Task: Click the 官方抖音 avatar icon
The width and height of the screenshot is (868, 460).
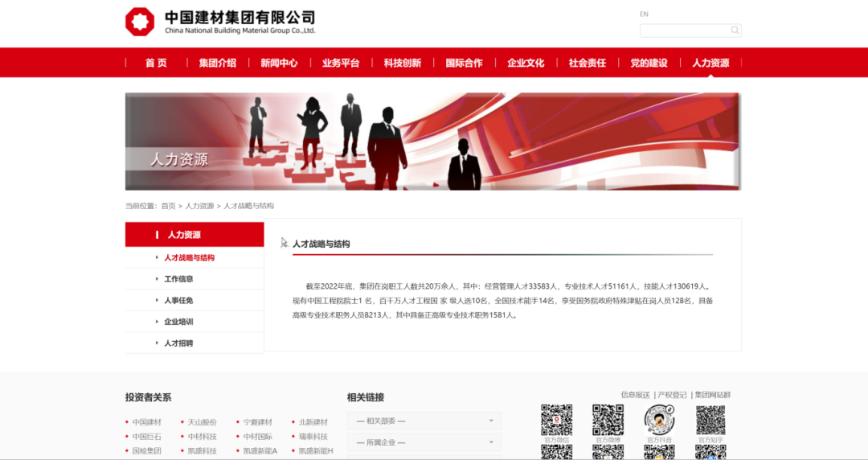Action: [x=659, y=420]
